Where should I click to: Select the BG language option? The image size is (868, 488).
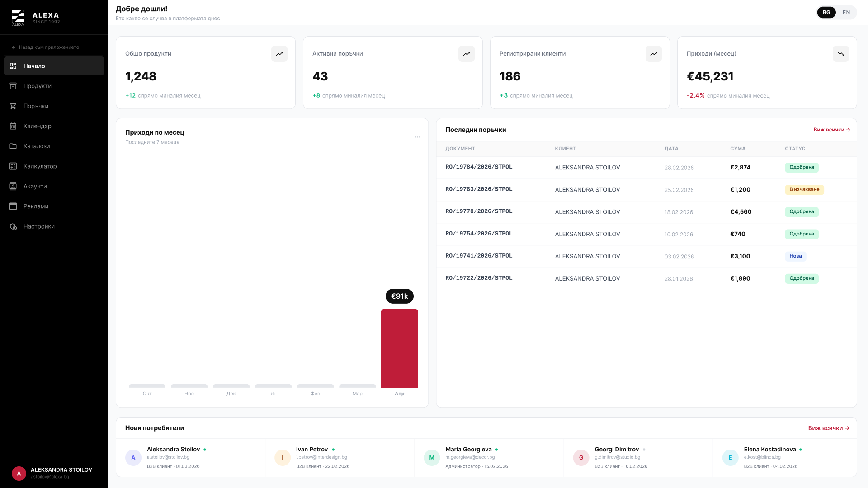point(826,12)
